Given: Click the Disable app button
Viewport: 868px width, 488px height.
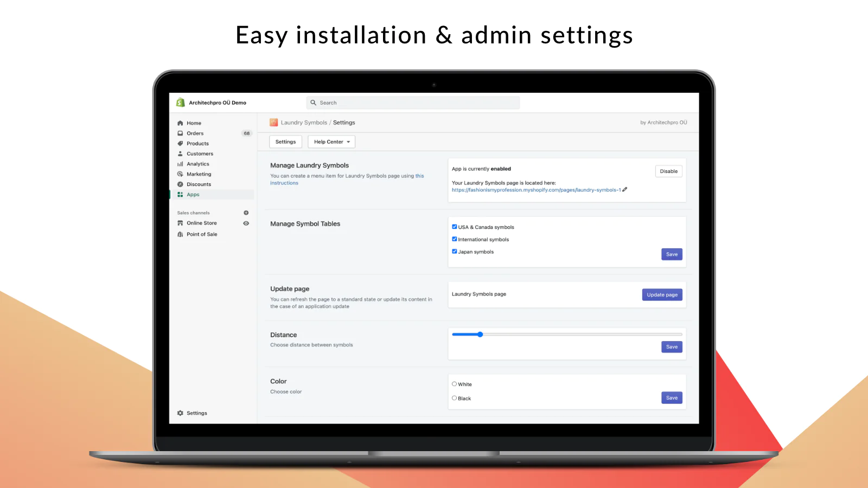Looking at the screenshot, I should tap(668, 171).
